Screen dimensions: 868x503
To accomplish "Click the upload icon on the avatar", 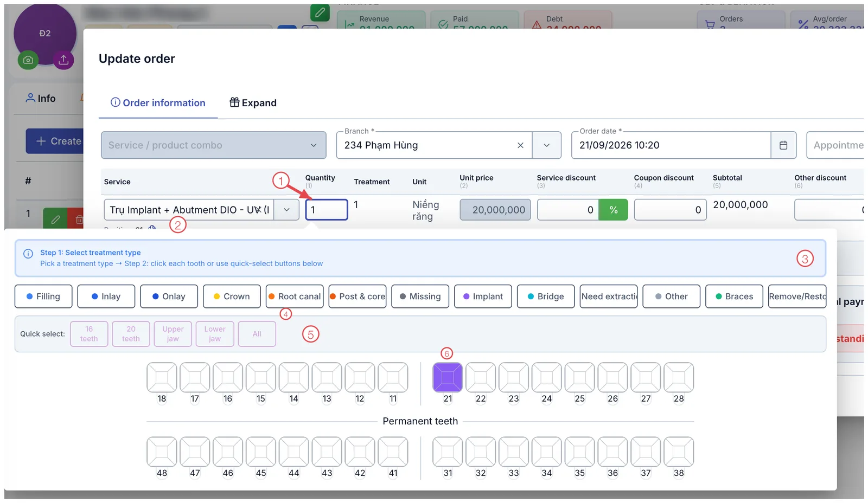I will 63,60.
